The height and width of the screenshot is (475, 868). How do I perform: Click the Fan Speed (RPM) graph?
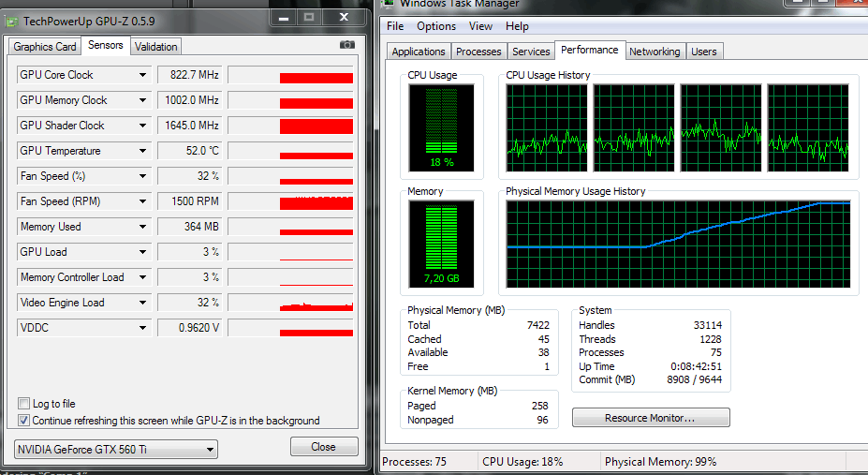(x=290, y=201)
